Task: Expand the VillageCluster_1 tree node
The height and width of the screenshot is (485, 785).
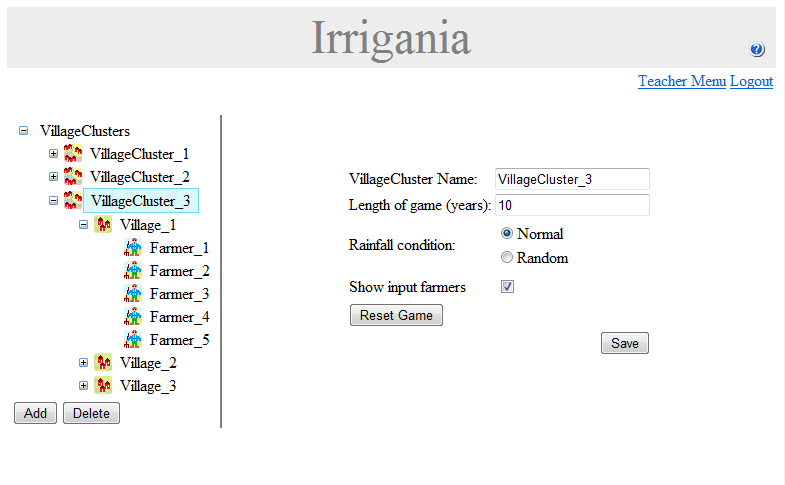Action: [54, 154]
